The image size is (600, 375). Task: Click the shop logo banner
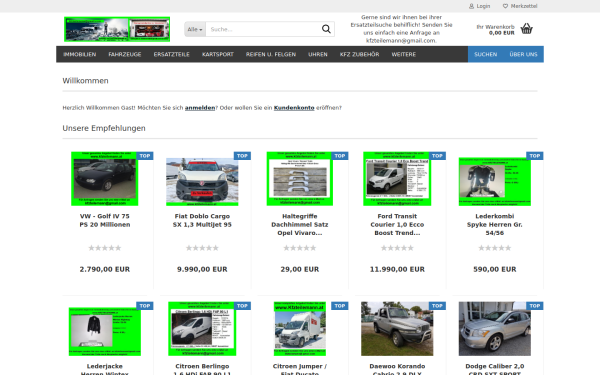coord(117,29)
